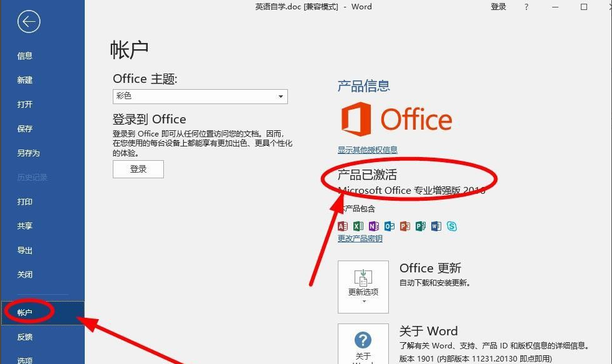
Task: Expand the 更新选项 update options button
Action: pyautogui.click(x=363, y=287)
